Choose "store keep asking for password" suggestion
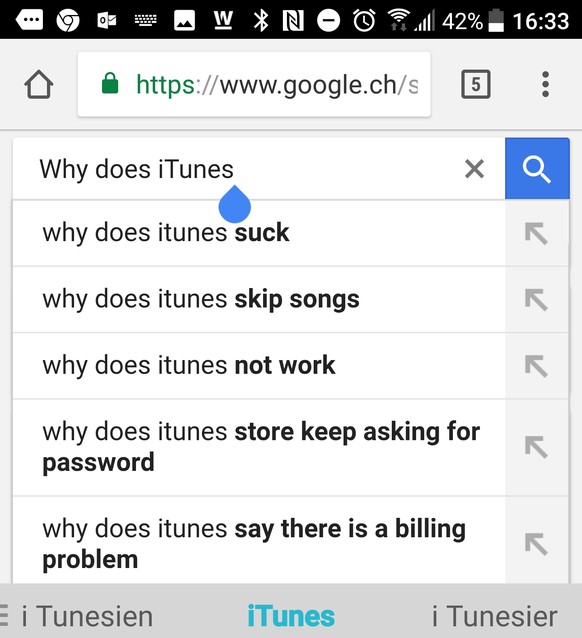This screenshot has width=582, height=638. click(x=259, y=447)
